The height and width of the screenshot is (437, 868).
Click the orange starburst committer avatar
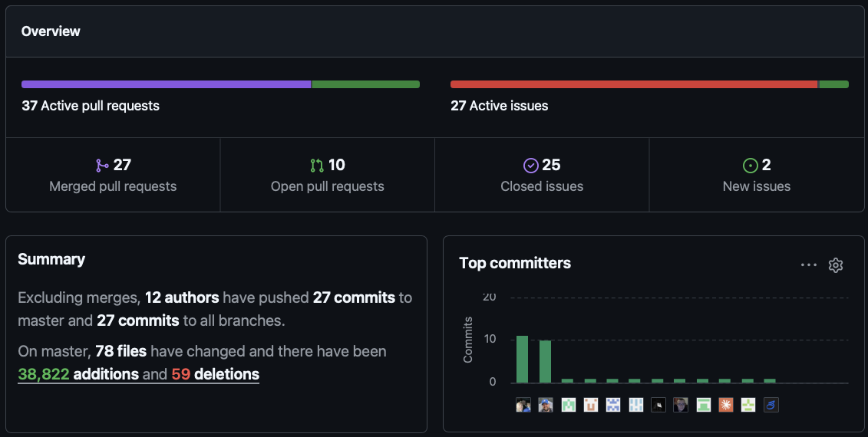[x=726, y=405]
